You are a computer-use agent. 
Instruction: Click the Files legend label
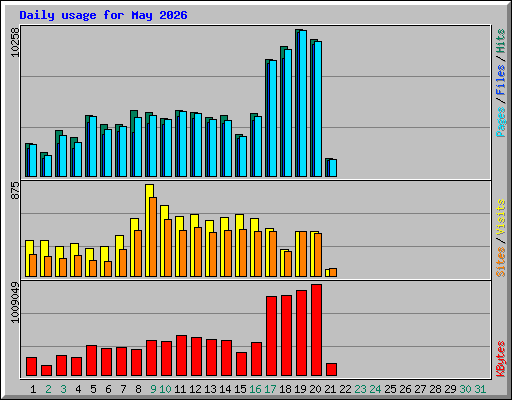[501, 79]
